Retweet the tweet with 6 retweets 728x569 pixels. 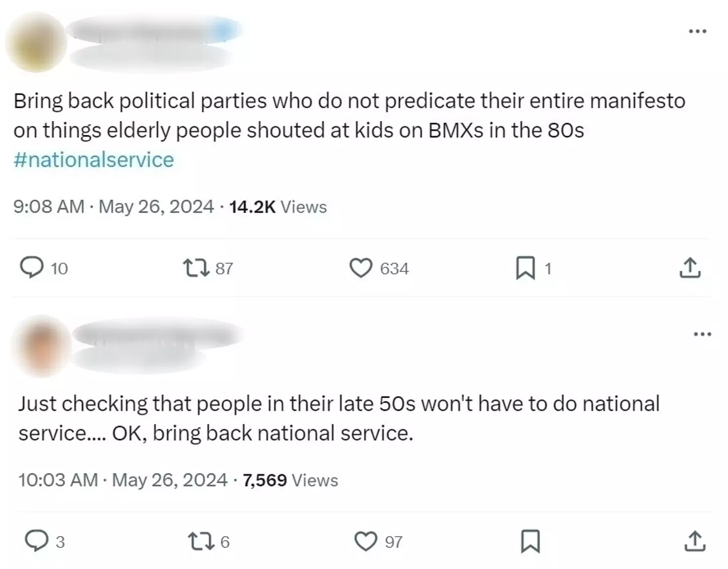point(201,541)
